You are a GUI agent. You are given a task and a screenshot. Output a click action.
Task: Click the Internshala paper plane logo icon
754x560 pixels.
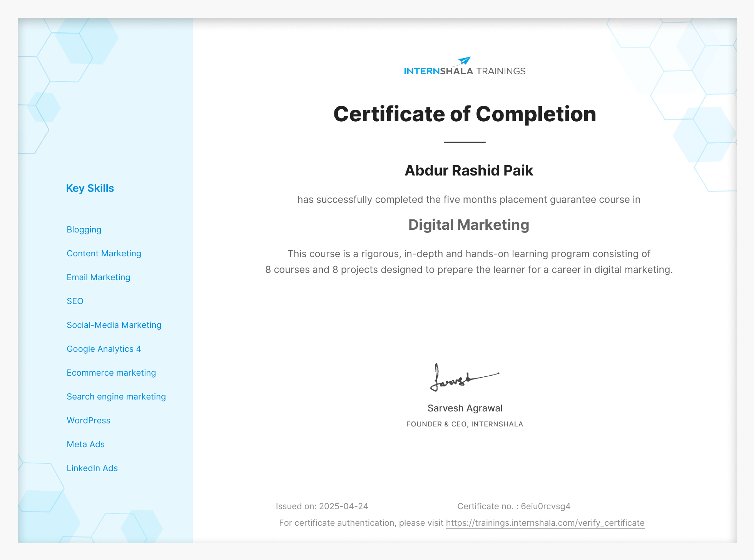click(x=465, y=61)
